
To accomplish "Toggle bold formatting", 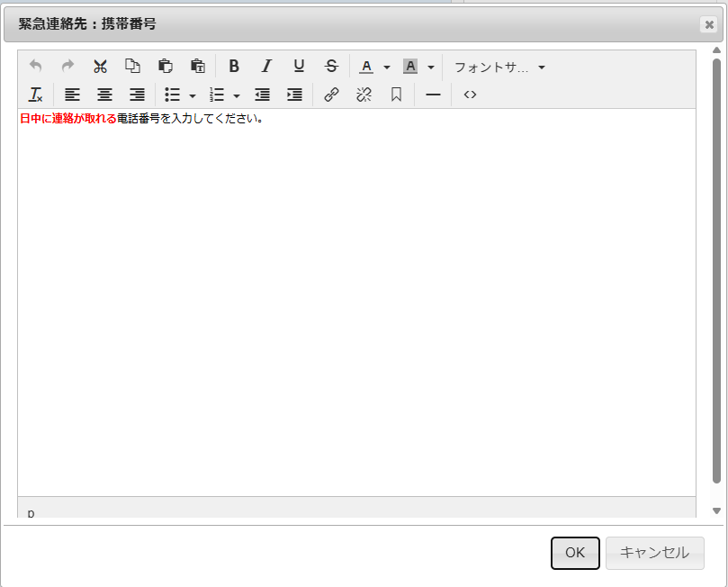I will pyautogui.click(x=234, y=66).
